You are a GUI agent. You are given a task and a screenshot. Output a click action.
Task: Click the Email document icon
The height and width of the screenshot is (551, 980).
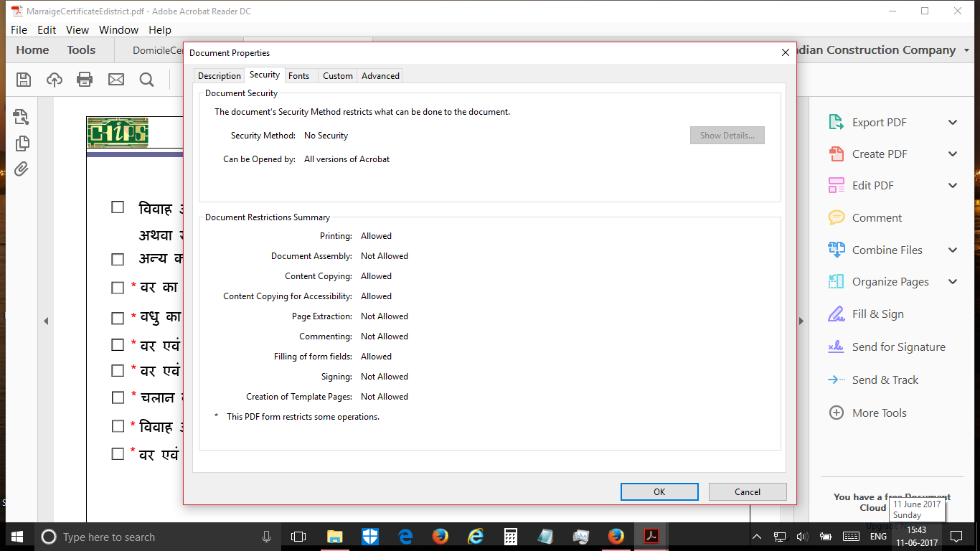116,80
